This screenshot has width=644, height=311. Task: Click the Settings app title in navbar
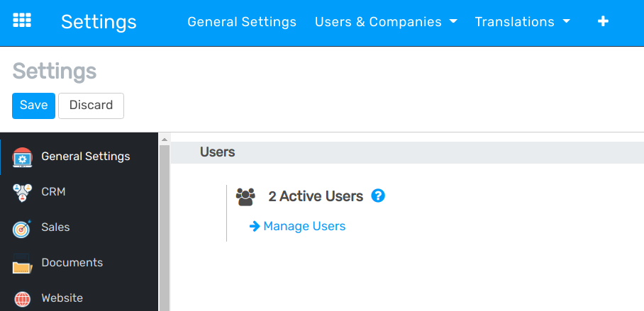point(99,22)
